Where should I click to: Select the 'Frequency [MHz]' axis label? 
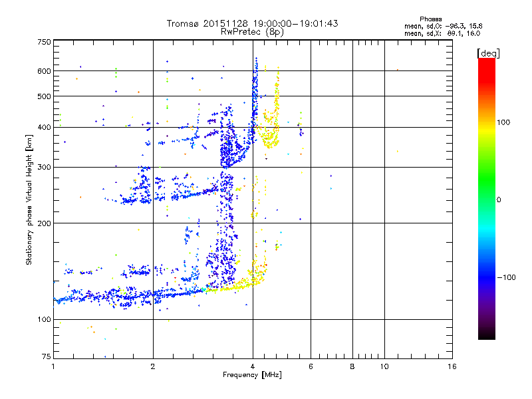pyautogui.click(x=252, y=375)
